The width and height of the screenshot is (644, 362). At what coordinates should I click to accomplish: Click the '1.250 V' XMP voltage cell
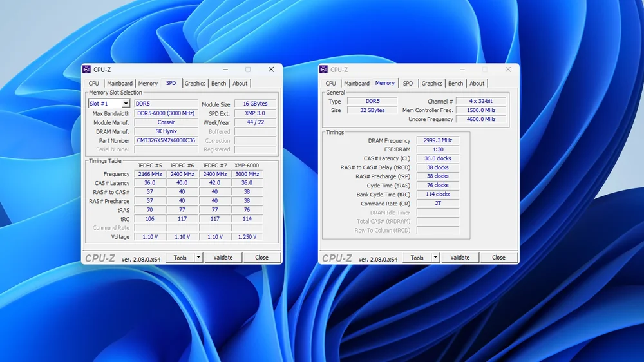(x=247, y=236)
